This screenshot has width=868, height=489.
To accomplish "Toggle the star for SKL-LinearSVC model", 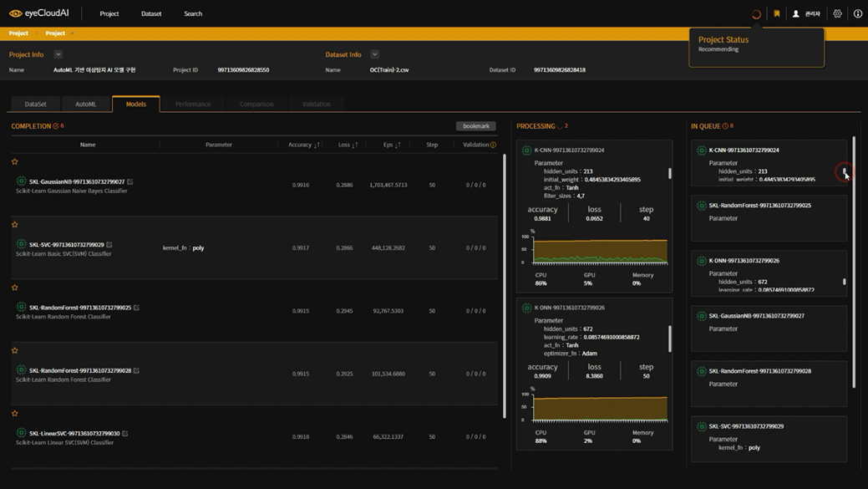I will pyautogui.click(x=15, y=413).
